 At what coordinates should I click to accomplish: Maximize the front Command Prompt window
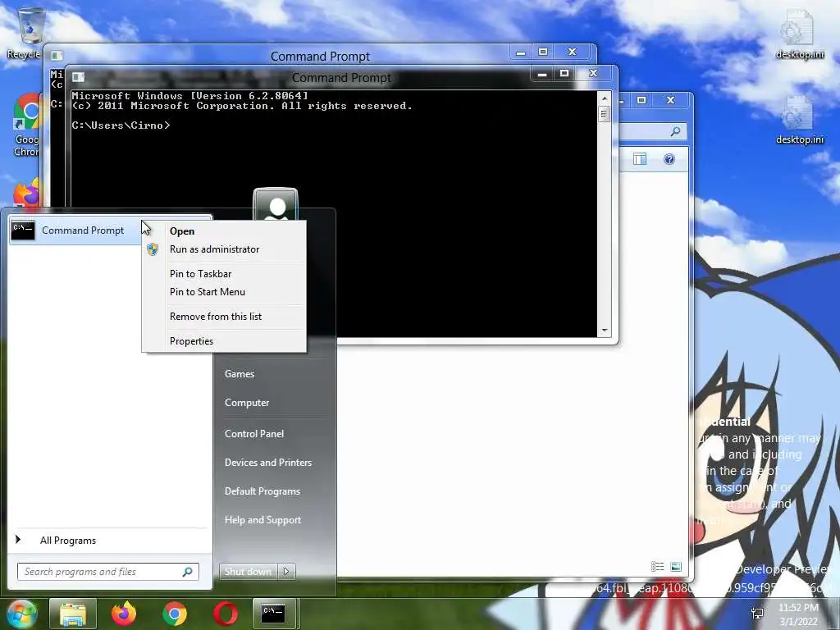click(x=564, y=73)
